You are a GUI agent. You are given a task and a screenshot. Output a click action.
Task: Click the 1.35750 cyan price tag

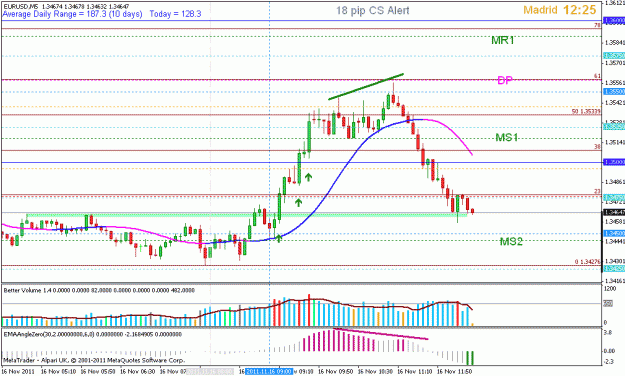coord(614,56)
